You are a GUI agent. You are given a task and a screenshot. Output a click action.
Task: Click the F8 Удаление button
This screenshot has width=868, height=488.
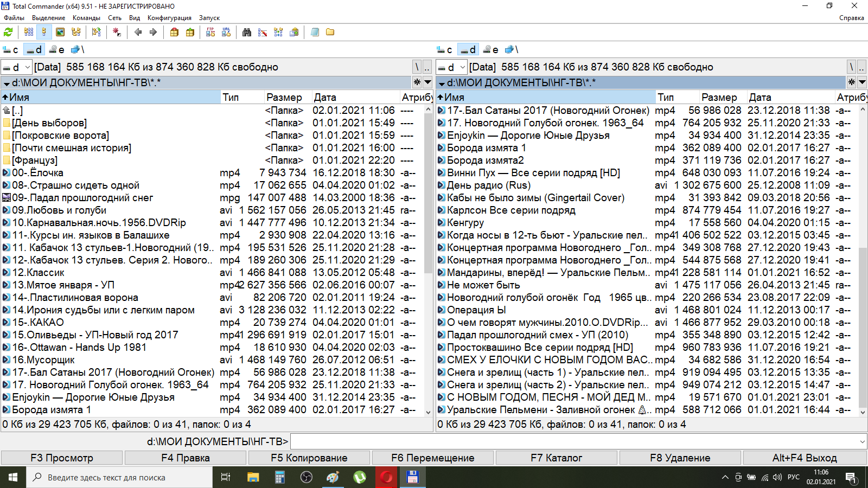pos(680,458)
